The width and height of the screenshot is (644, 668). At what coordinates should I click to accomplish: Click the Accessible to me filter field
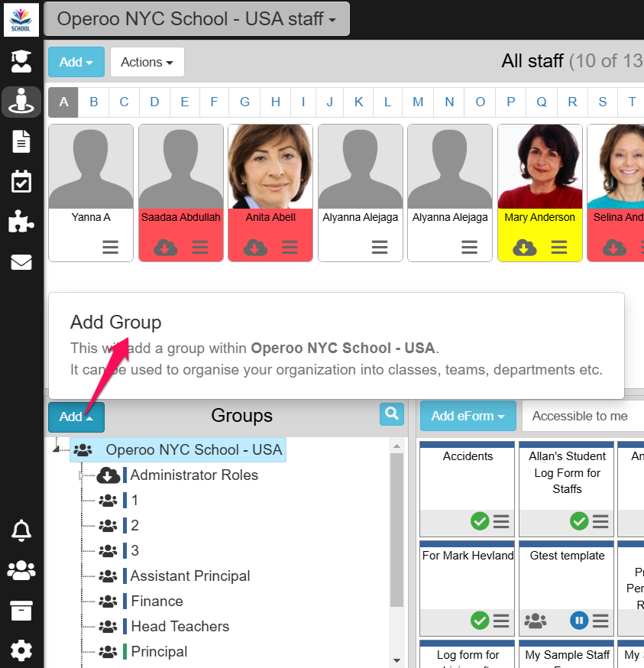click(x=583, y=416)
